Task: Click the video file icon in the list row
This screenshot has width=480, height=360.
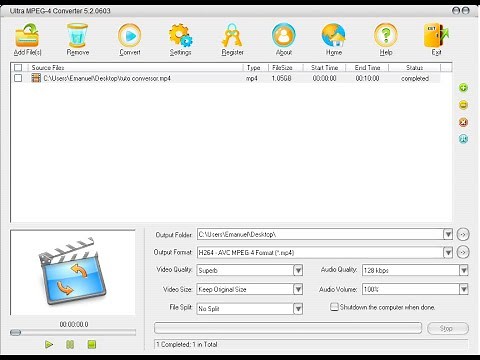Action: click(x=36, y=78)
